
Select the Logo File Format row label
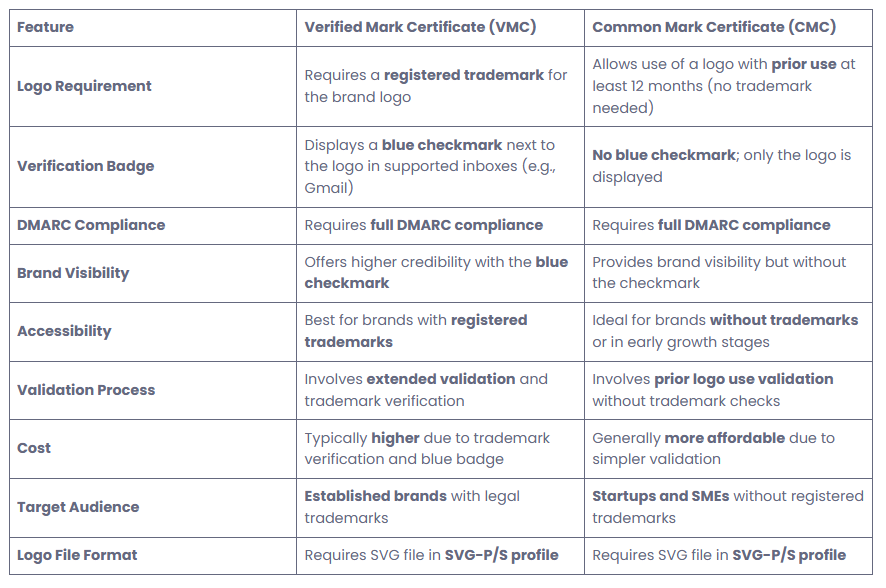[x=77, y=555]
